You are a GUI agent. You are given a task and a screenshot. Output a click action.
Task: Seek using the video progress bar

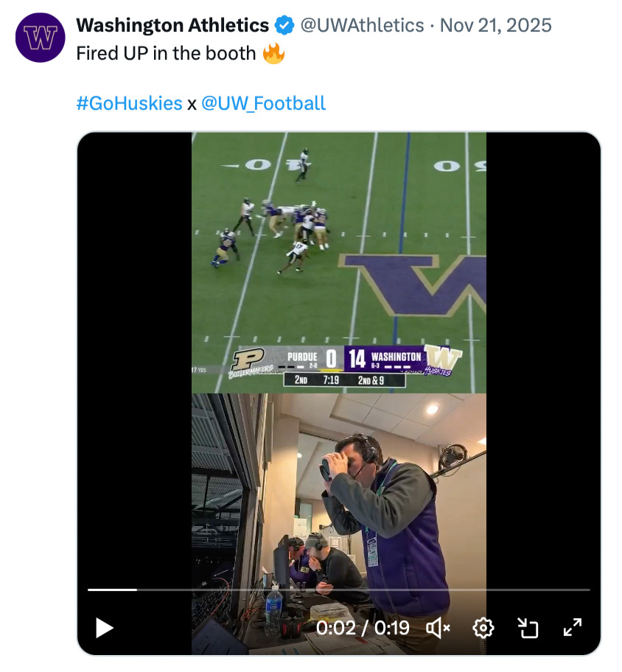point(339,589)
